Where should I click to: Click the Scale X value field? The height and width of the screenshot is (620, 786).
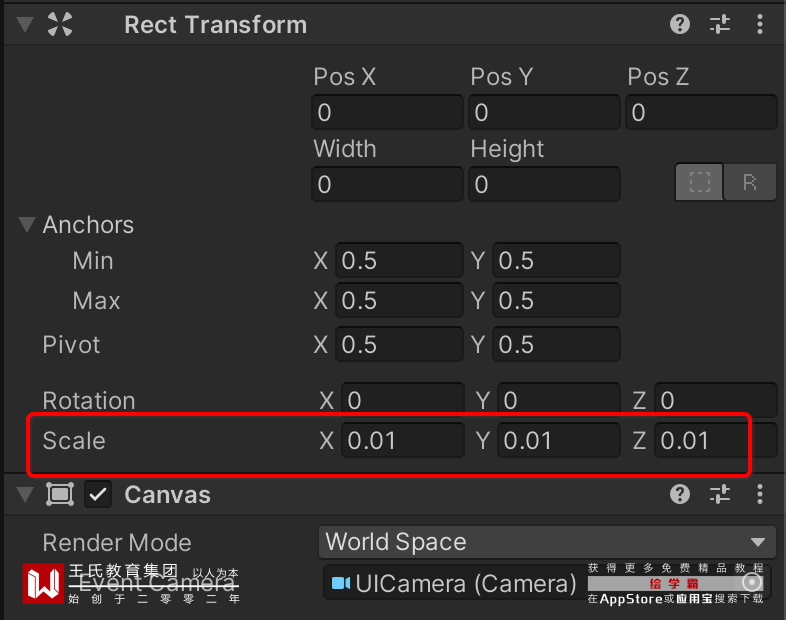pyautogui.click(x=402, y=440)
